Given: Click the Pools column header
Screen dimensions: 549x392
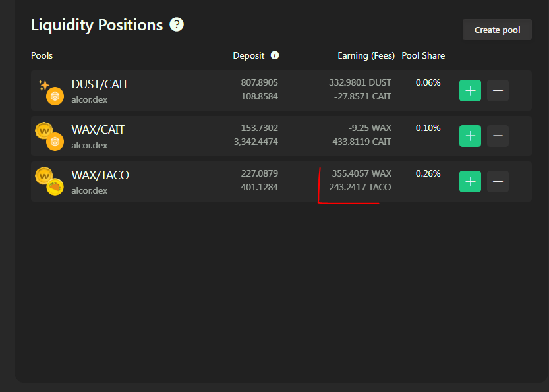Looking at the screenshot, I should click(42, 55).
